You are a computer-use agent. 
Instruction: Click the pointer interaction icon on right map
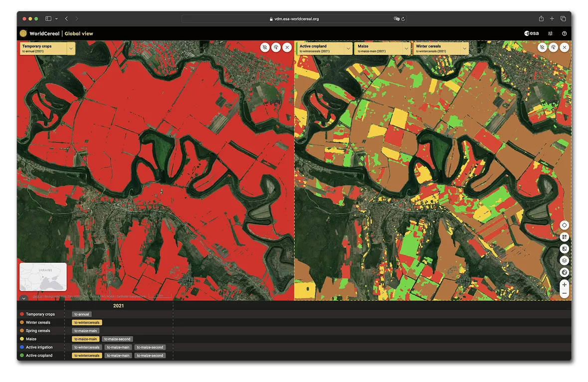(x=553, y=47)
